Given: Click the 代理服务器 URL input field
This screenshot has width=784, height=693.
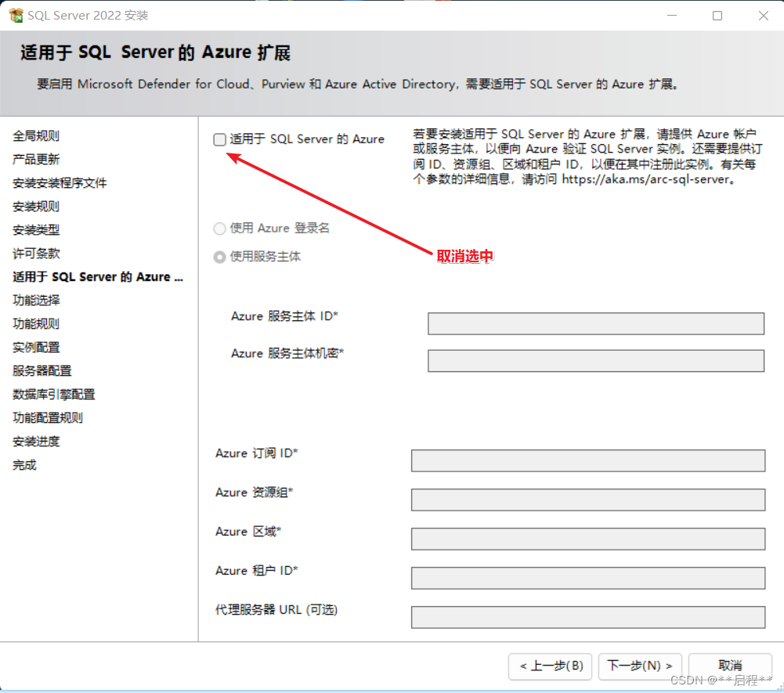Looking at the screenshot, I should tap(588, 617).
